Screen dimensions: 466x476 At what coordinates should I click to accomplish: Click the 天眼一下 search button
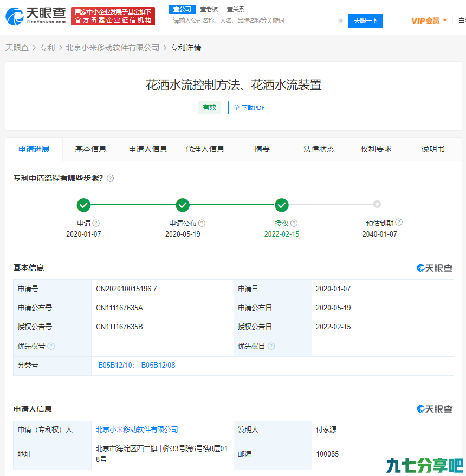[x=366, y=21]
